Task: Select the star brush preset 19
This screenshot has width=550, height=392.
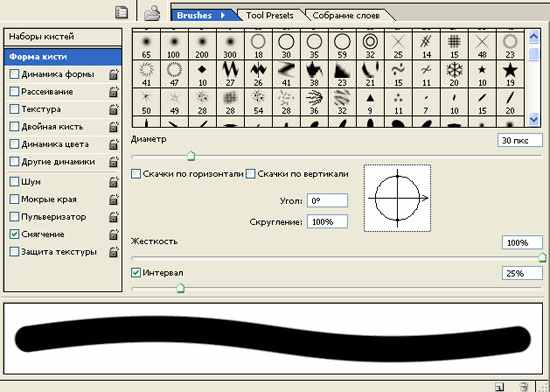Action: (510, 74)
